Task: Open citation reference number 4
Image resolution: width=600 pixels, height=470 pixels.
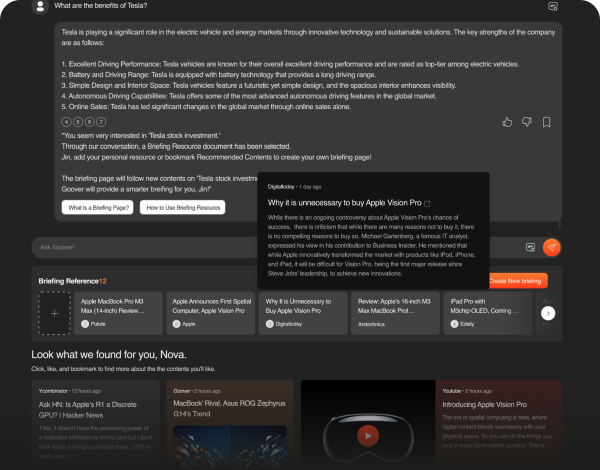Action: [66, 122]
